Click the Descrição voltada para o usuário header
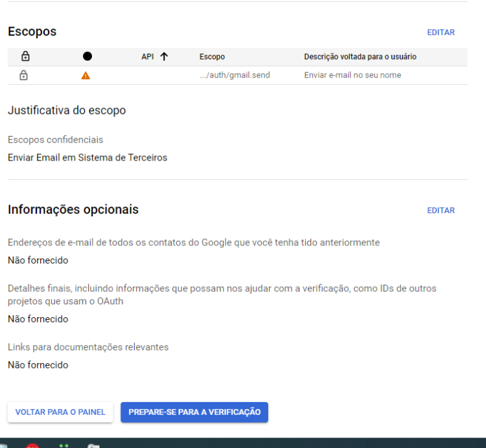Screen dimensions: 486x448 [x=360, y=57]
